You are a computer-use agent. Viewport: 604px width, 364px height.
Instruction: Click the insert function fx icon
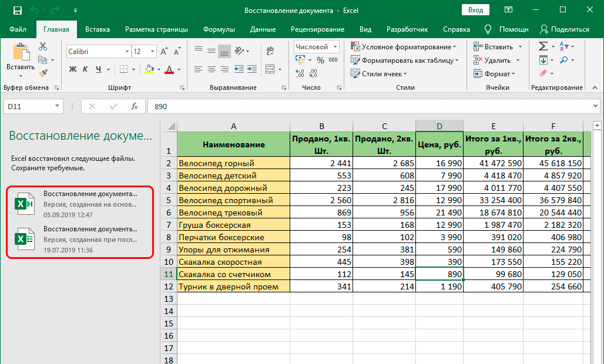[x=135, y=106]
